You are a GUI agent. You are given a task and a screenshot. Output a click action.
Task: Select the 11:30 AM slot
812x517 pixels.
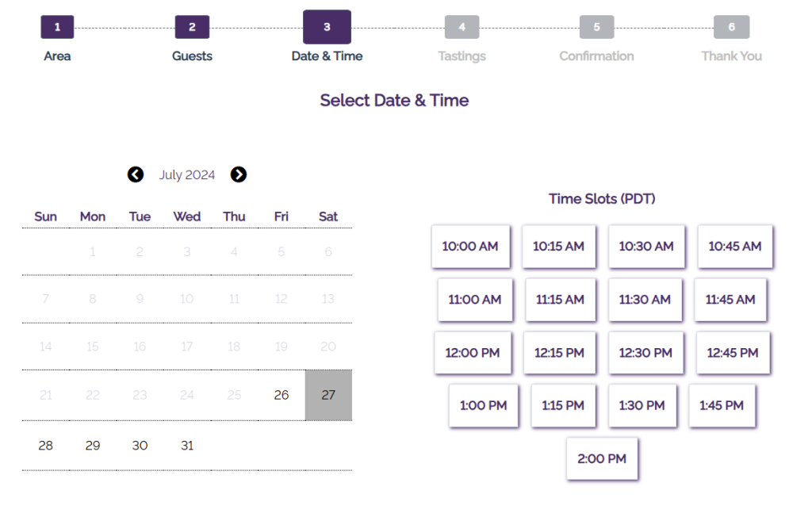coord(645,300)
